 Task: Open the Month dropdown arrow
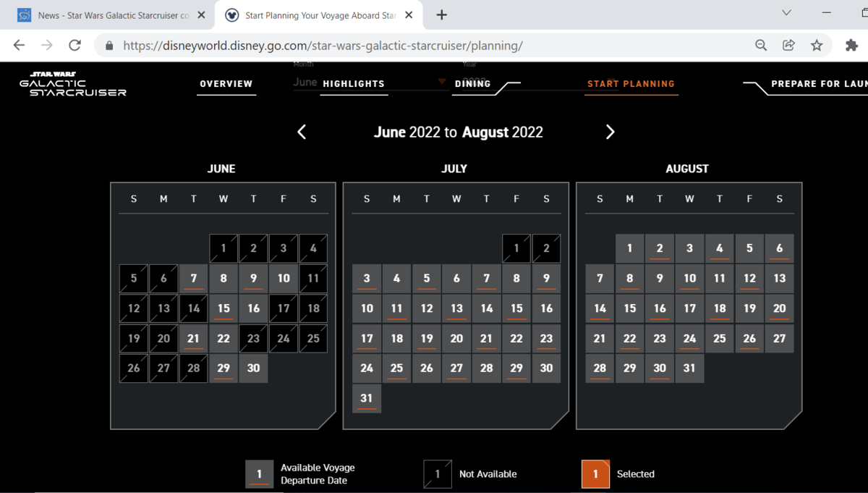pos(441,82)
